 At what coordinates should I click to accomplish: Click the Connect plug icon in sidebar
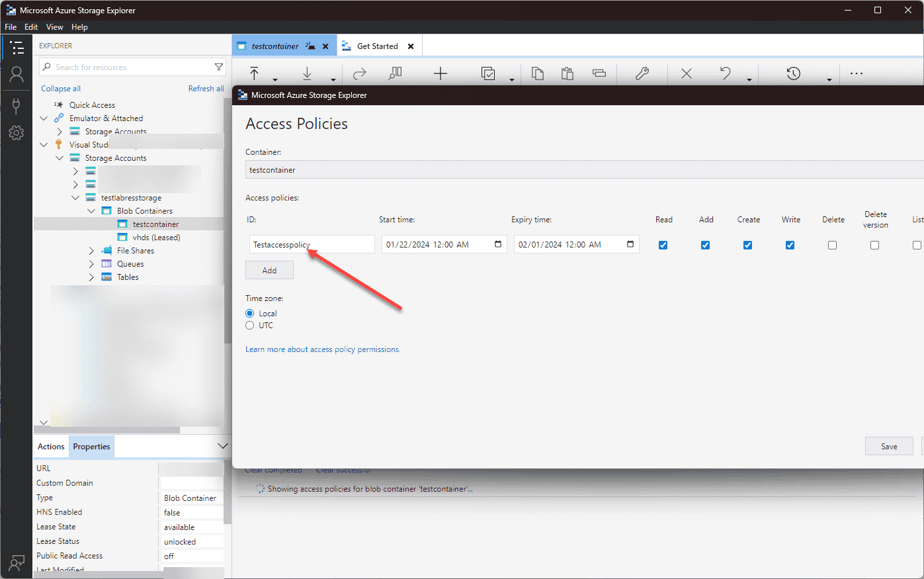[x=17, y=105]
